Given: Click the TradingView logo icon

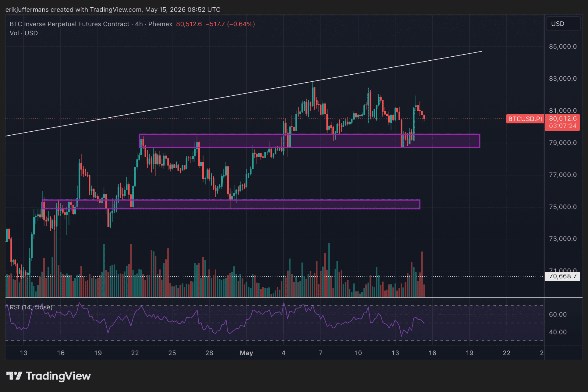Looking at the screenshot, I should pyautogui.click(x=14, y=376).
